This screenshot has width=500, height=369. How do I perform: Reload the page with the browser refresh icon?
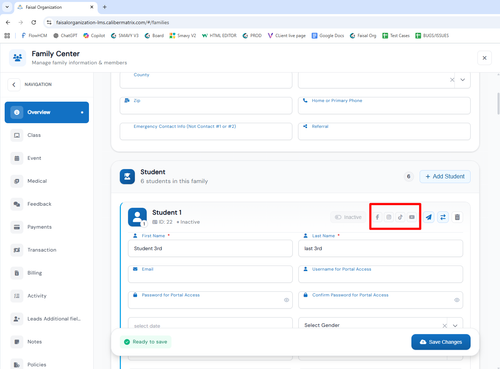[x=33, y=22]
